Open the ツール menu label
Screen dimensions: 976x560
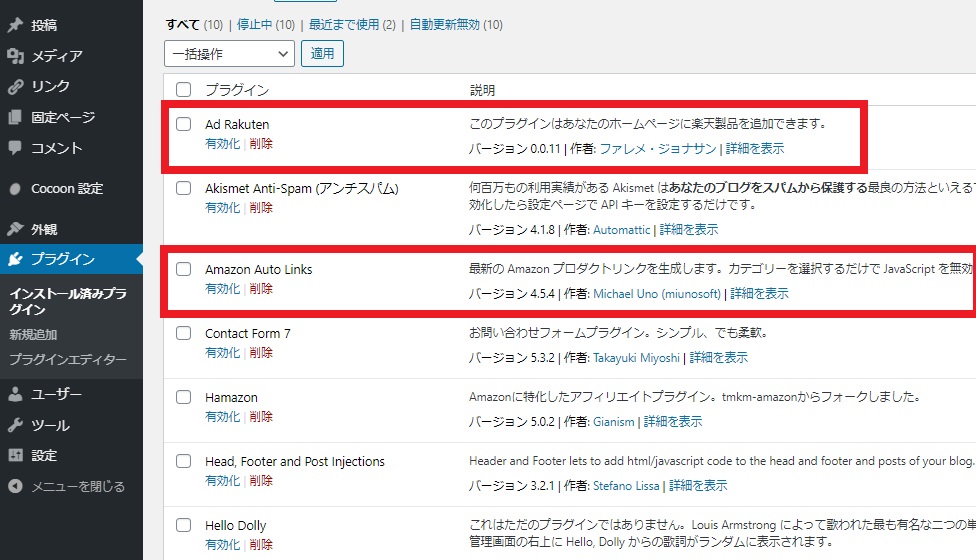pos(50,425)
